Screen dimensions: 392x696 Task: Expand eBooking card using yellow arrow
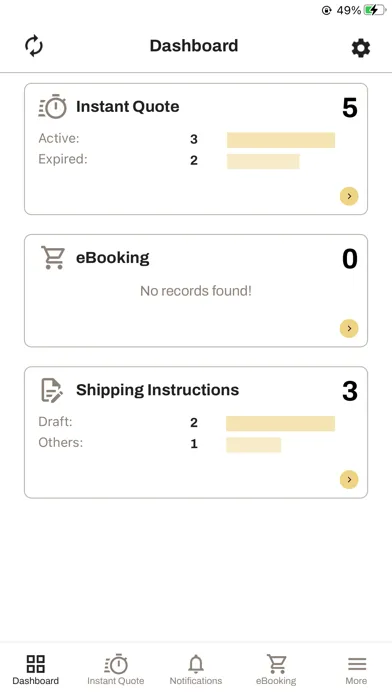pyautogui.click(x=349, y=328)
